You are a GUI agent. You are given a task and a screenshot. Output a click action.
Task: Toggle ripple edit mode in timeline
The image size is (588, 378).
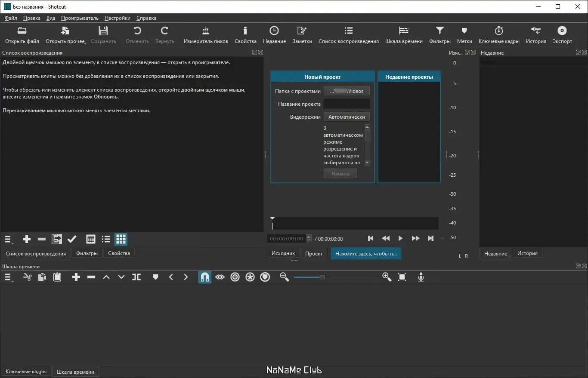coord(235,277)
